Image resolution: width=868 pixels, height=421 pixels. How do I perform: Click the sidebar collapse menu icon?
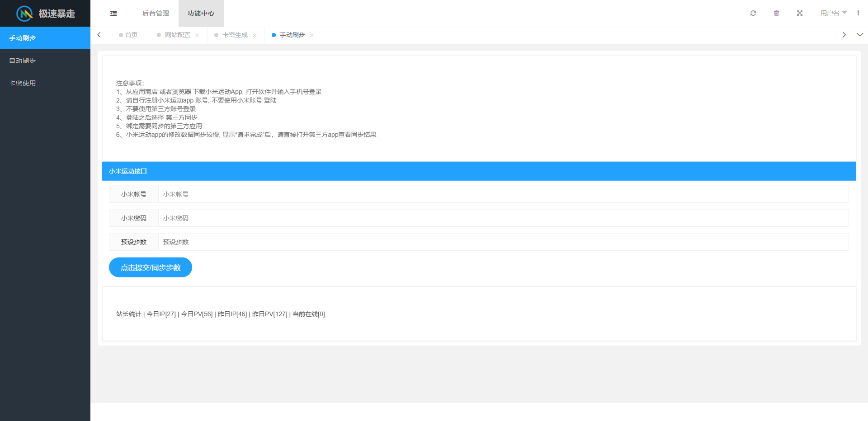pyautogui.click(x=113, y=14)
